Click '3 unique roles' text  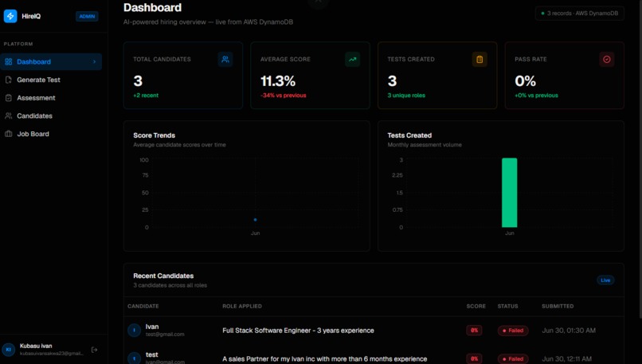point(406,96)
